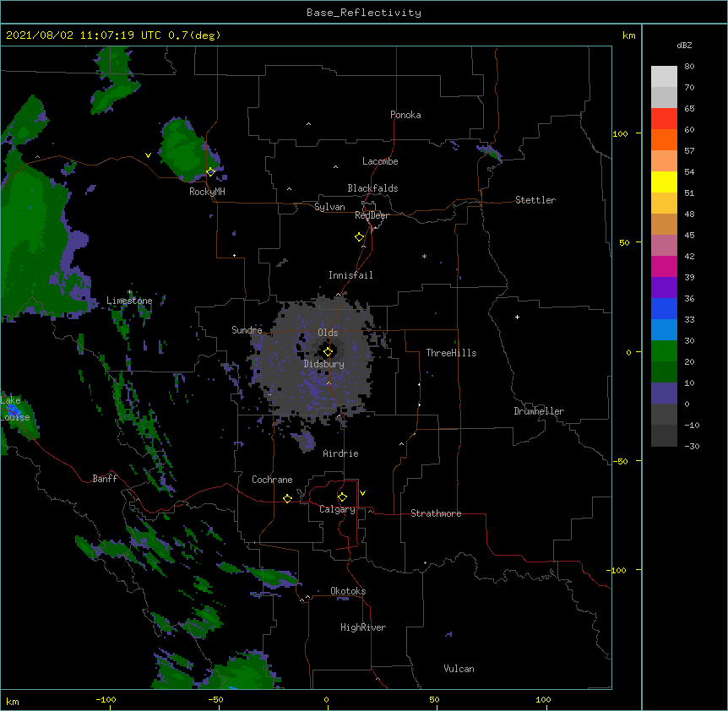
Task: Click the 0.7(deg) elevation angle text
Action: [194, 35]
